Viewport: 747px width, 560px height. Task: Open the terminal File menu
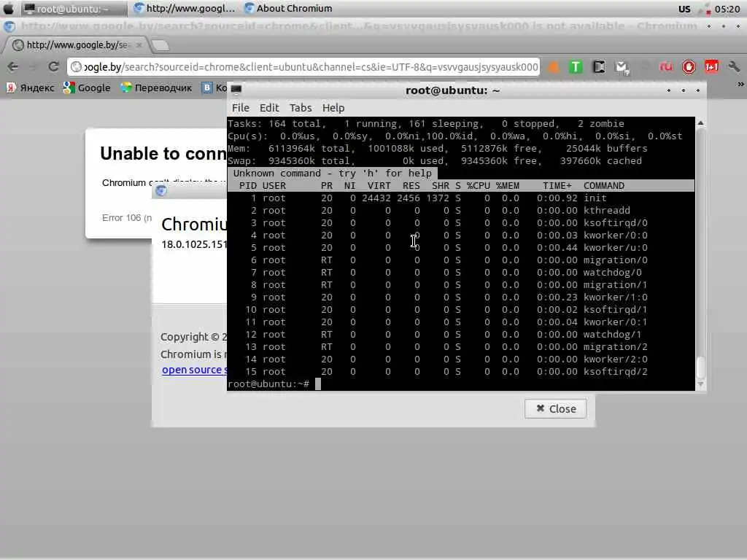pyautogui.click(x=241, y=108)
